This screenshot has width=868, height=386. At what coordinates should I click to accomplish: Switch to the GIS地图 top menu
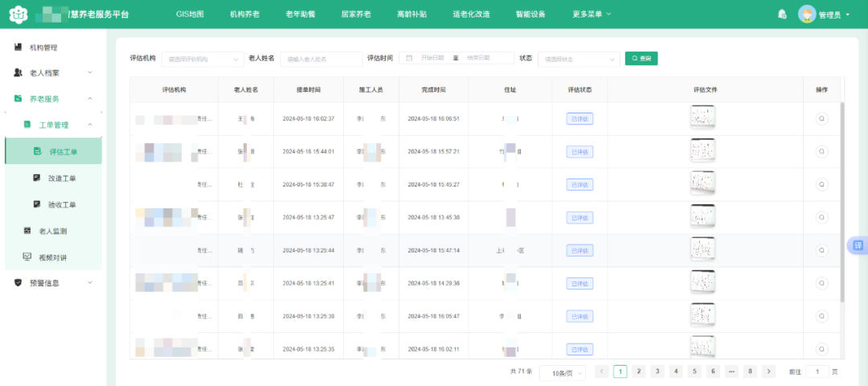(x=190, y=14)
